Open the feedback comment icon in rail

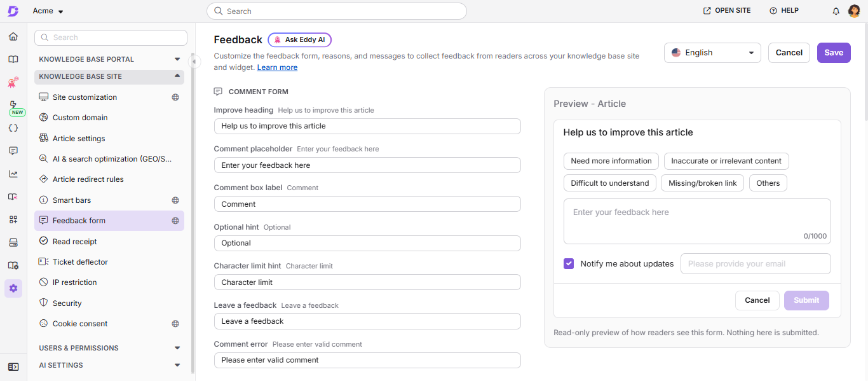13,151
